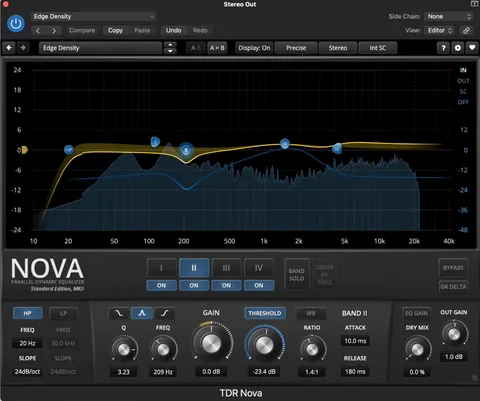The height and width of the screenshot is (401, 480).
Task: Click the DRY MIX knob
Action: click(x=417, y=349)
